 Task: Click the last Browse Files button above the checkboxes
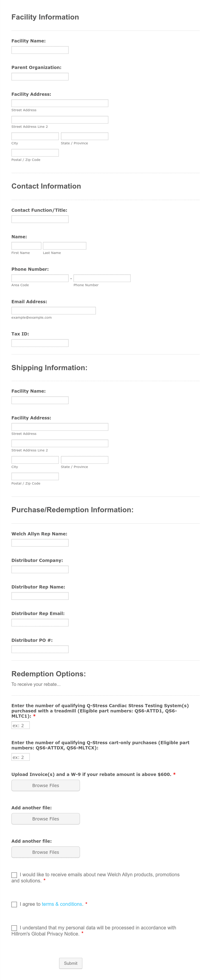pos(46,852)
